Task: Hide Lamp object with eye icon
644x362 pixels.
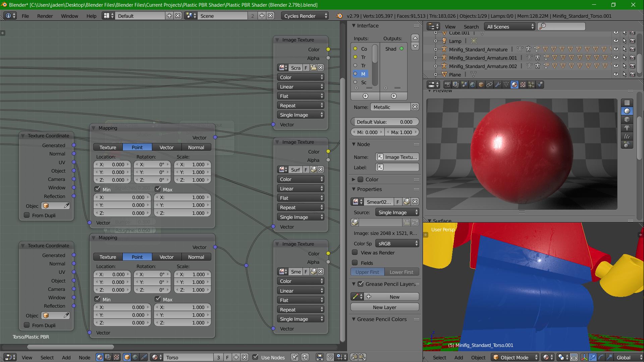Action: 616,41
